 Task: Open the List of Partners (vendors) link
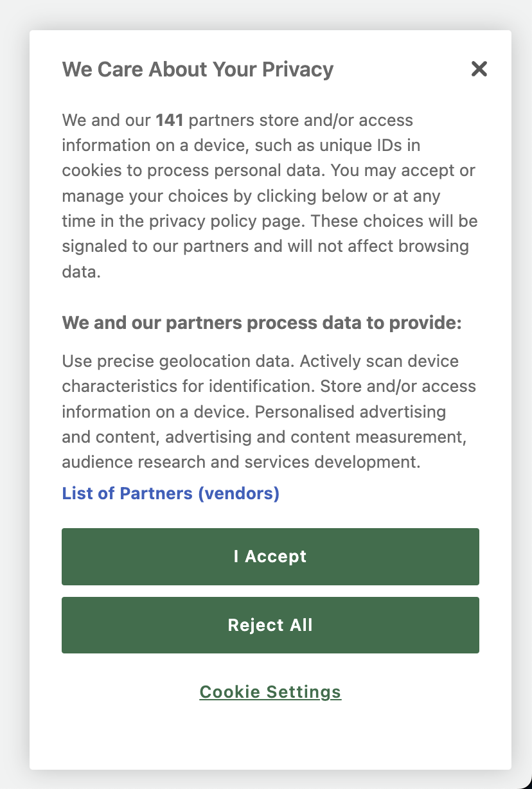171,493
